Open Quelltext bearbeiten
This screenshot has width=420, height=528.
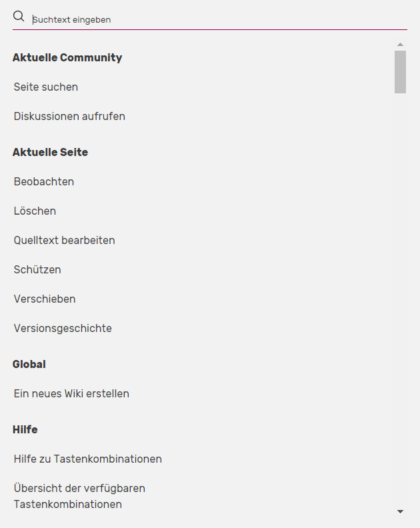click(x=64, y=240)
